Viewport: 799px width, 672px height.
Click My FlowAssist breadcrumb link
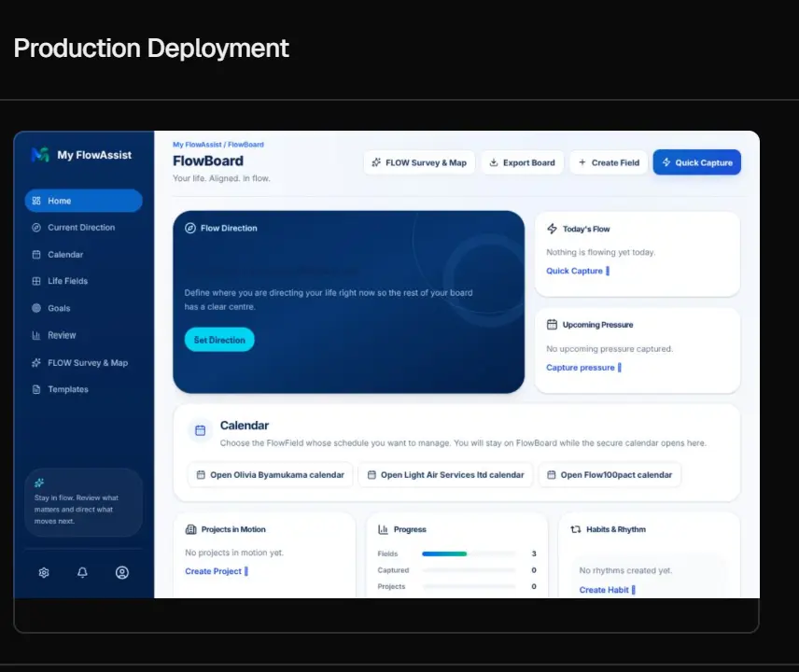(197, 145)
